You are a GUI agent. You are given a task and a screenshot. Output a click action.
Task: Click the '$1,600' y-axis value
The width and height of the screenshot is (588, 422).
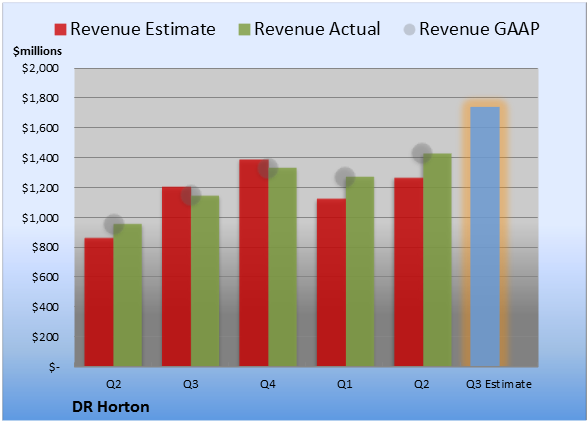pyautogui.click(x=40, y=128)
